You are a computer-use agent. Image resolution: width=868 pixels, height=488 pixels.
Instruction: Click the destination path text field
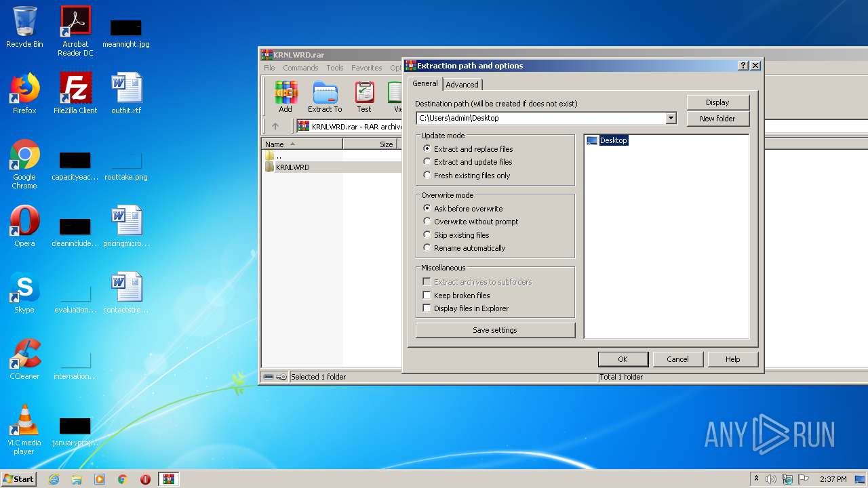pos(541,118)
